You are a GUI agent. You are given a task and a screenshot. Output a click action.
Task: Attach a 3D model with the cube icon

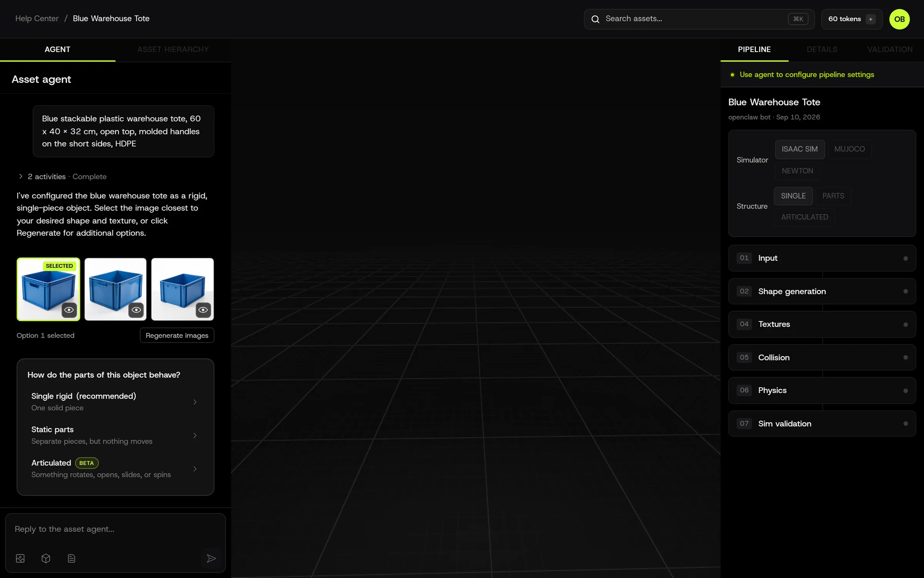click(46, 558)
